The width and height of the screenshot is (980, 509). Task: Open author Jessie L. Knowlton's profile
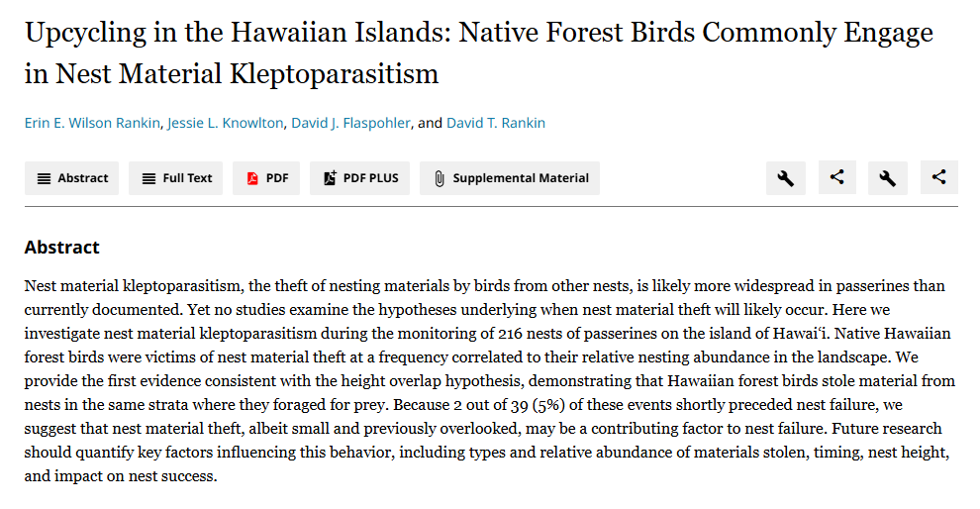point(226,124)
